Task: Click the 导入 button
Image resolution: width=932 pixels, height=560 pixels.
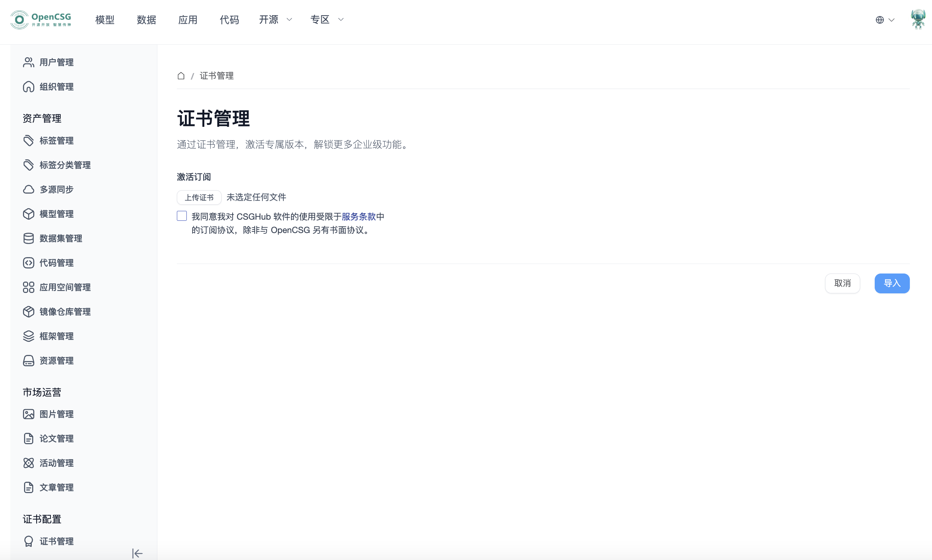Action: (892, 283)
